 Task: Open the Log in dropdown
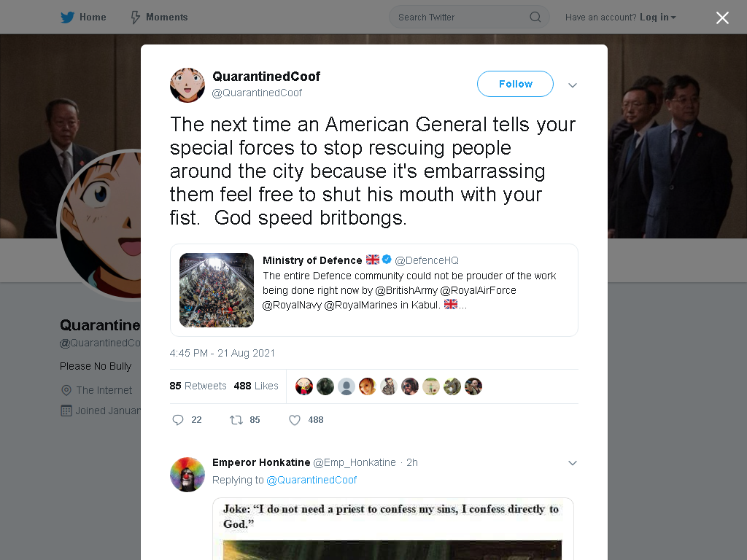[658, 17]
